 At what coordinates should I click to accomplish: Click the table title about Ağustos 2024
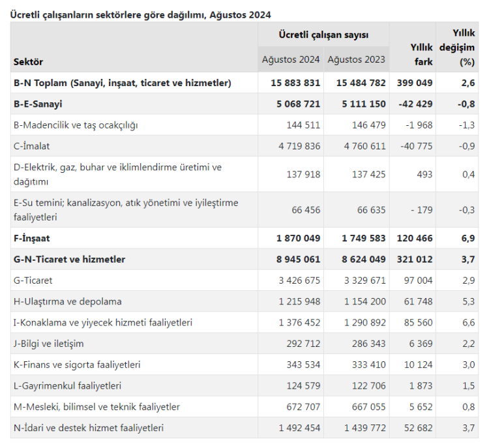[x=141, y=14]
